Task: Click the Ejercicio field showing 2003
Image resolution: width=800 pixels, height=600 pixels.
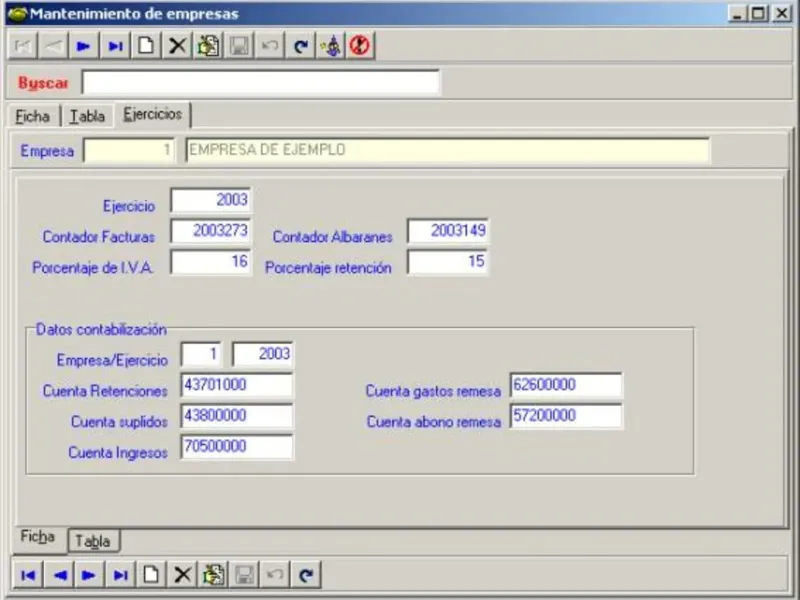Action: pyautogui.click(x=211, y=200)
